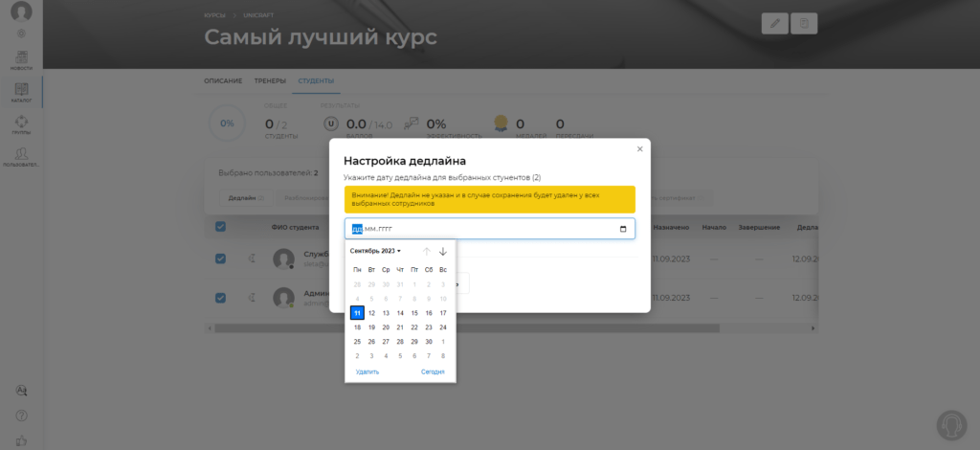
Task: Click the yellow Внимание warning banner
Action: pos(489,199)
